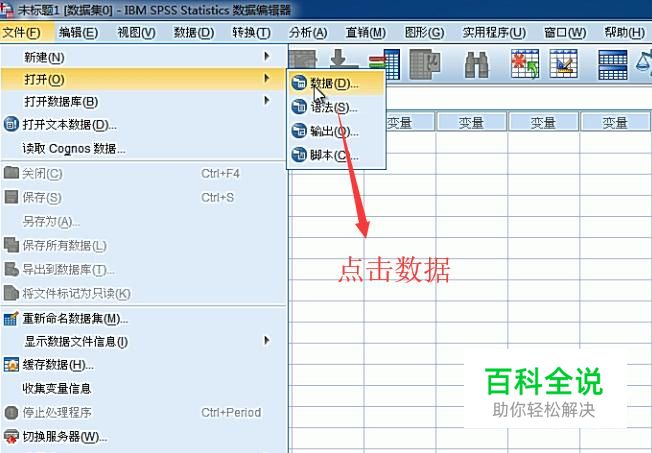Click the fourth 变量 column header
This screenshot has height=453, width=652.
pos(615,122)
